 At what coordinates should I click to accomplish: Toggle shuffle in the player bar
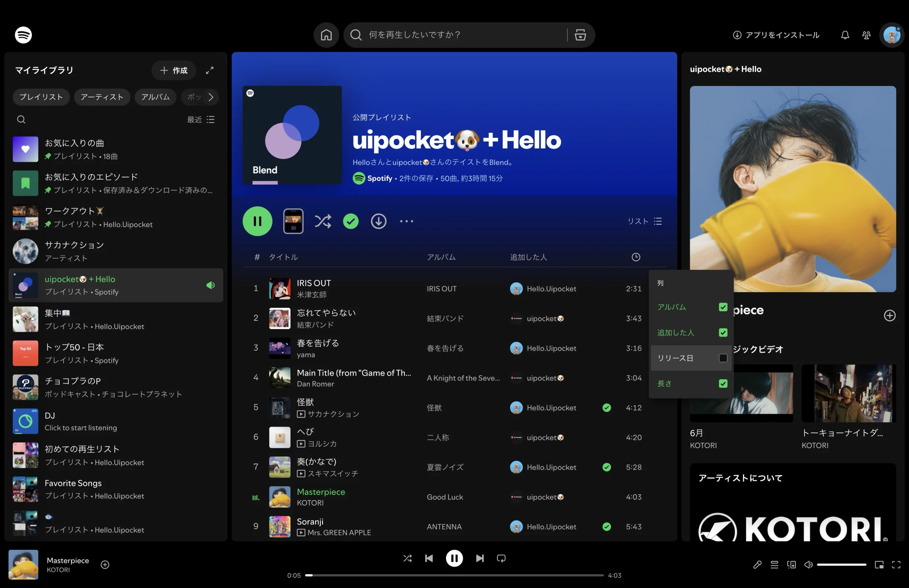tap(407, 558)
